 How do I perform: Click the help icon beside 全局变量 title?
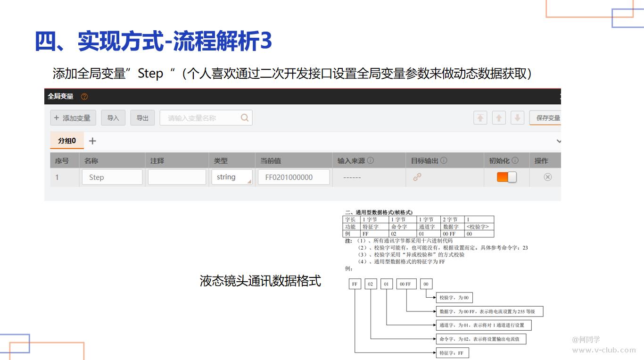coord(84,96)
